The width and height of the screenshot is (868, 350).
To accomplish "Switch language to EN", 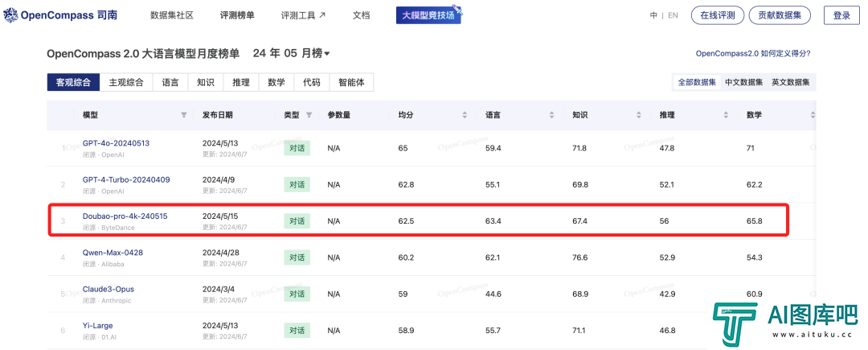I will [x=673, y=15].
